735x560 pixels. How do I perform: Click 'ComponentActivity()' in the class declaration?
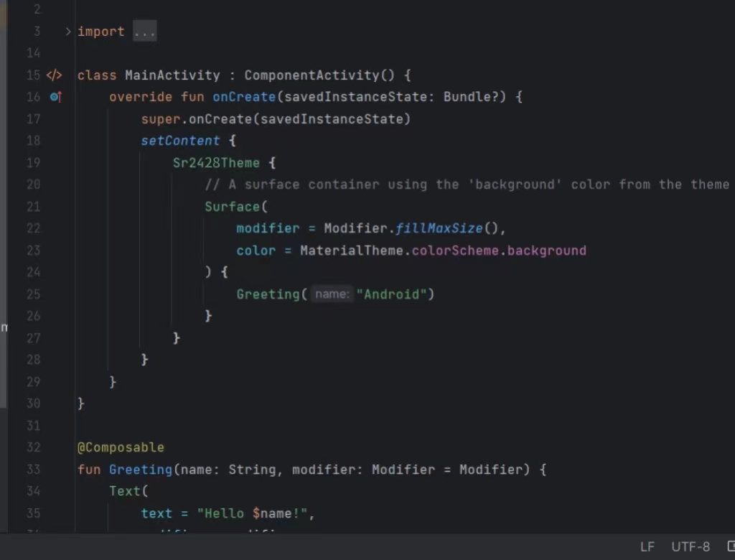(319, 75)
